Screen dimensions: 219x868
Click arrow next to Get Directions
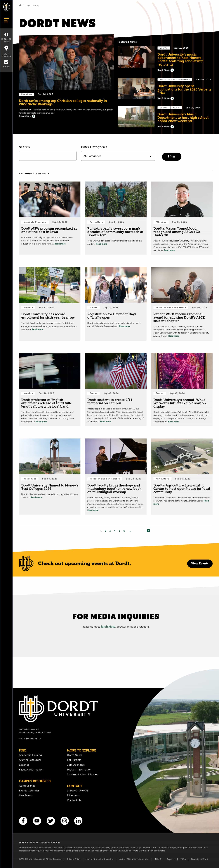(x=40, y=738)
